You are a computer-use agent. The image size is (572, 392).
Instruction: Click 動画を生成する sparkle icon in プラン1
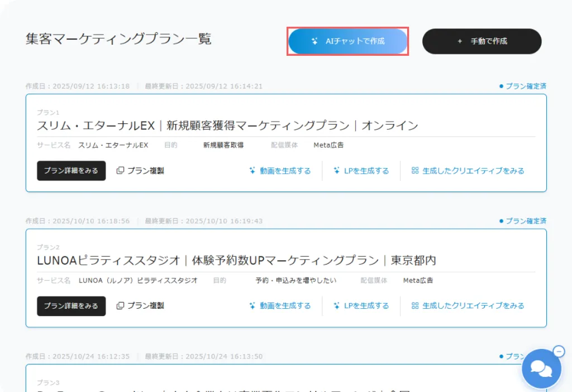[x=252, y=171]
